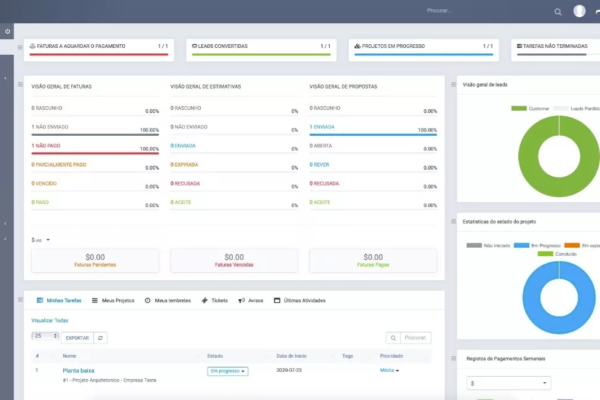Click the share arrow icon in header
The height and width of the screenshot is (400, 600).
click(x=597, y=12)
